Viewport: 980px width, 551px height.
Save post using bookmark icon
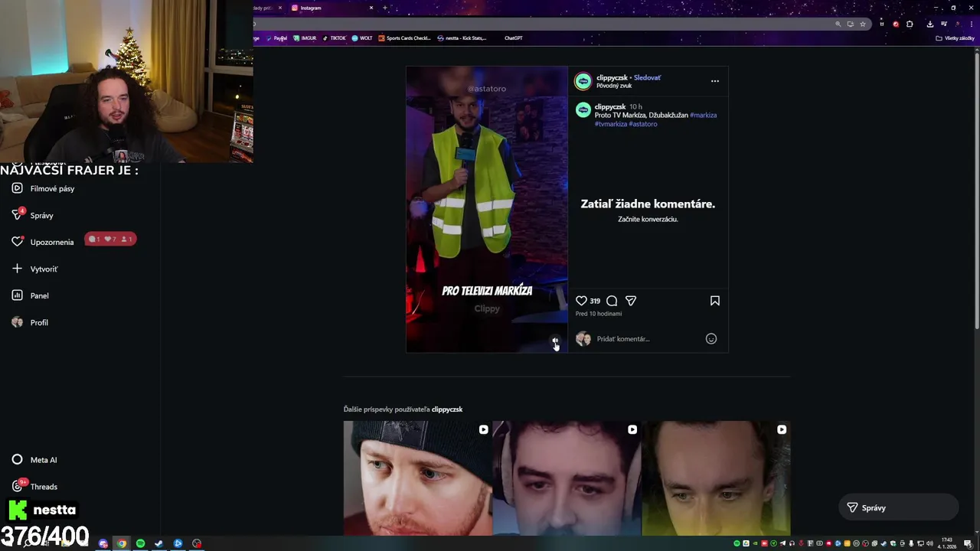click(715, 301)
